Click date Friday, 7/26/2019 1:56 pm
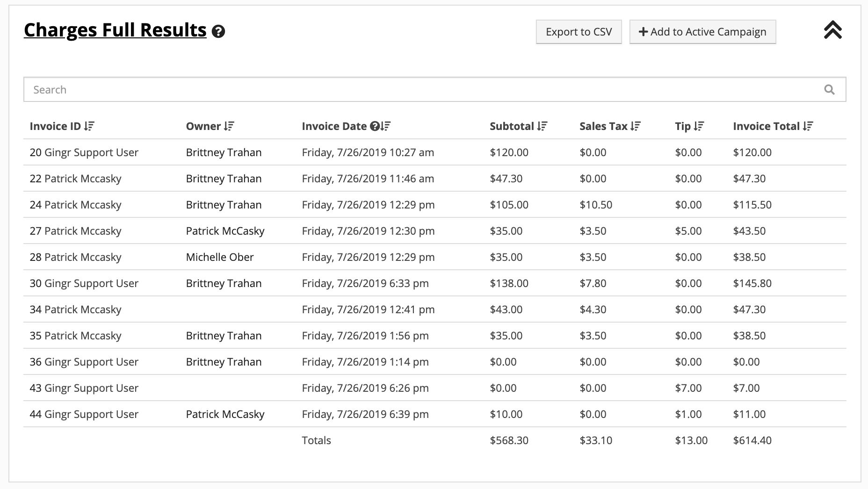Screen dimensions: 868x489 coord(365,336)
